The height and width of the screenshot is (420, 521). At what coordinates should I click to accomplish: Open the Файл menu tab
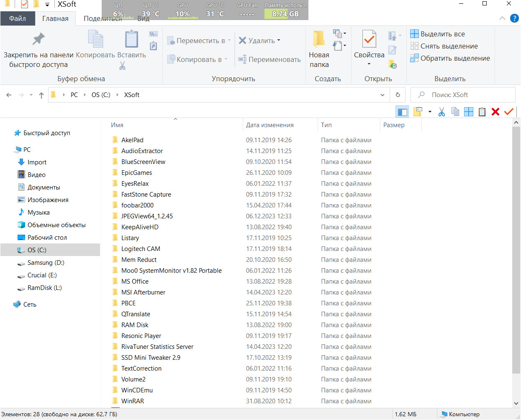18,18
